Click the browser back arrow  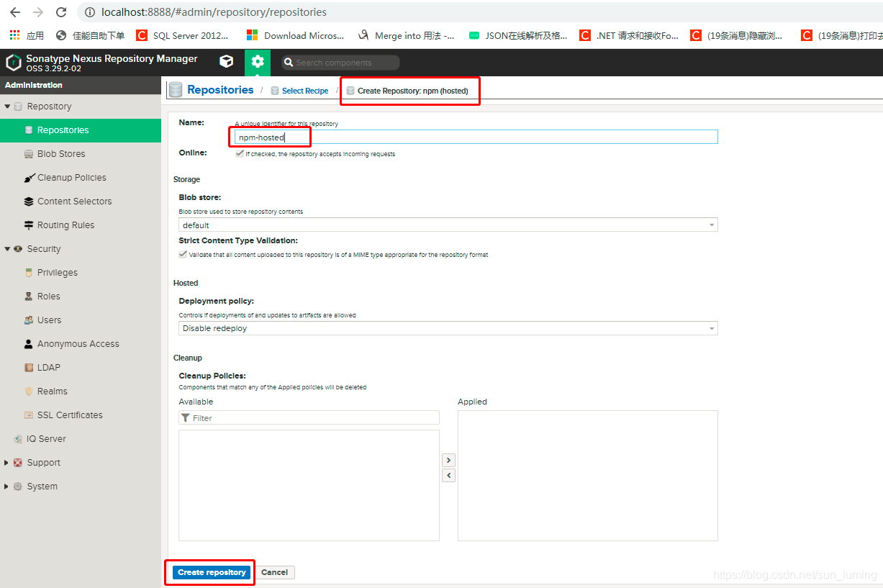[14, 12]
